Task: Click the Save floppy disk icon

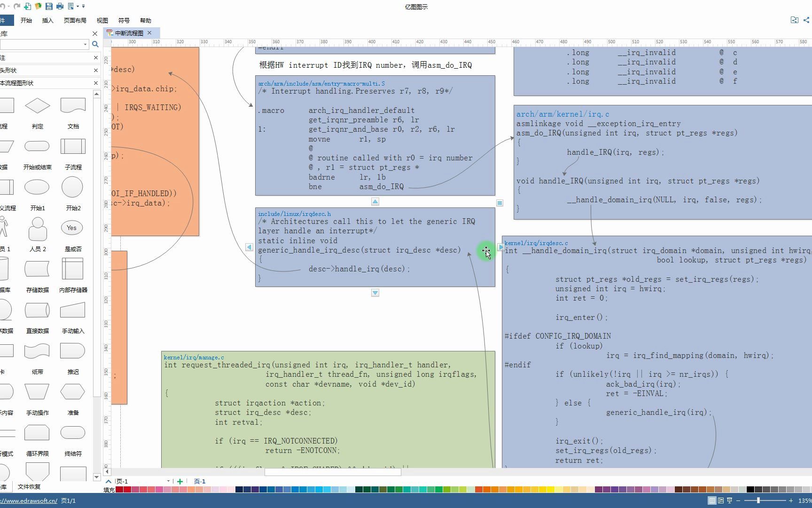Action: click(x=49, y=7)
